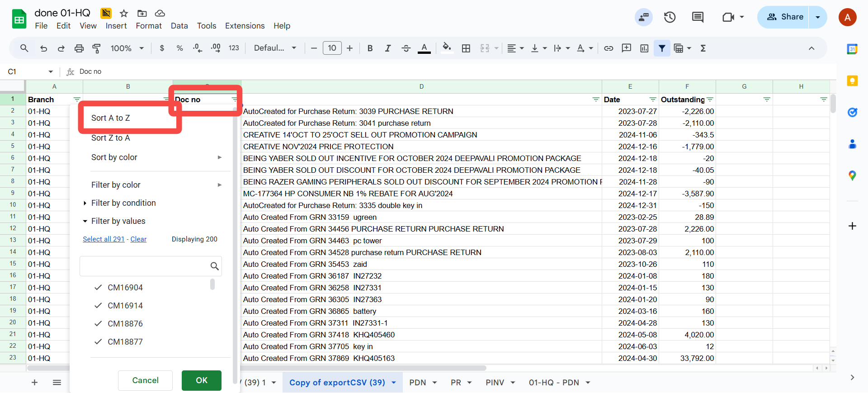Star this document

[124, 13]
